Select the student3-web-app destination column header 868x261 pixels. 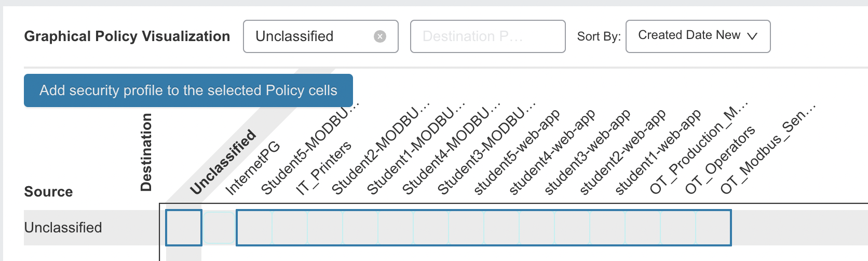pos(587,152)
